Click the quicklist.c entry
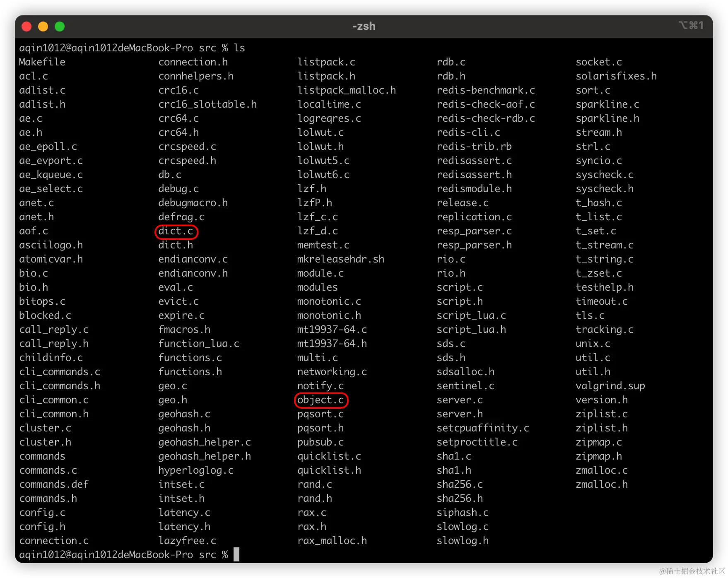Image resolution: width=728 pixels, height=578 pixels. point(329,456)
